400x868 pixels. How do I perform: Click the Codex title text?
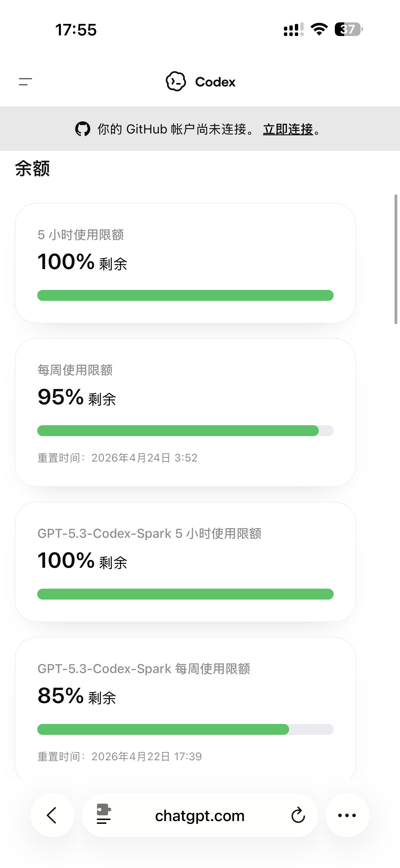(x=215, y=82)
